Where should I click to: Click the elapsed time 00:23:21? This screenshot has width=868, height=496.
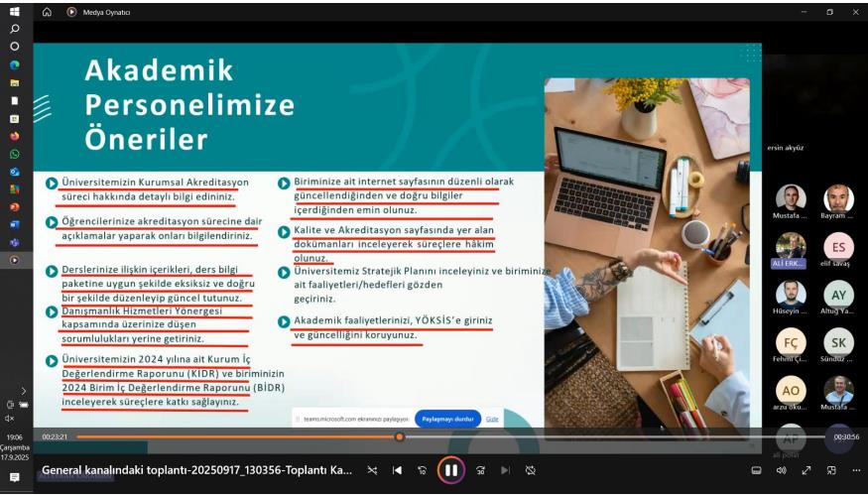click(55, 436)
